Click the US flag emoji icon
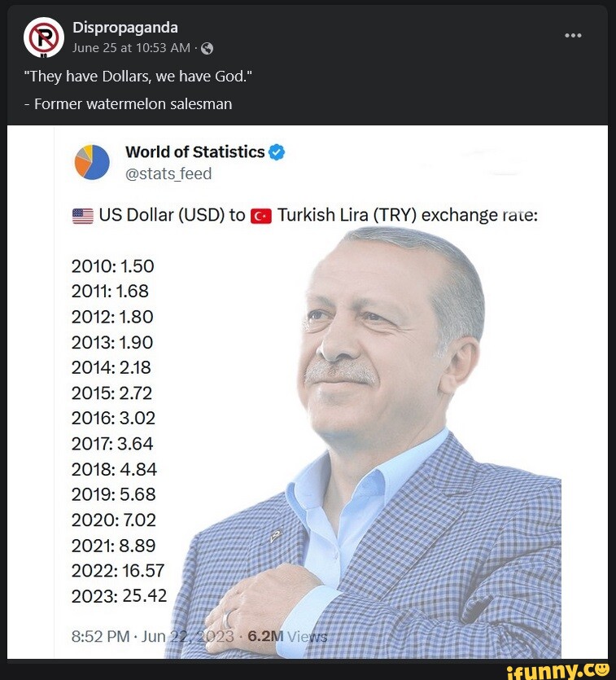Screen dimensions: 616x680 pos(82,216)
